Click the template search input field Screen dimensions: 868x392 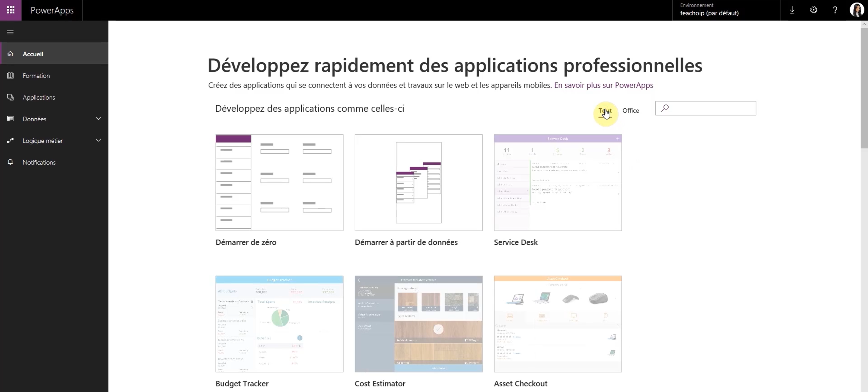[706, 108]
